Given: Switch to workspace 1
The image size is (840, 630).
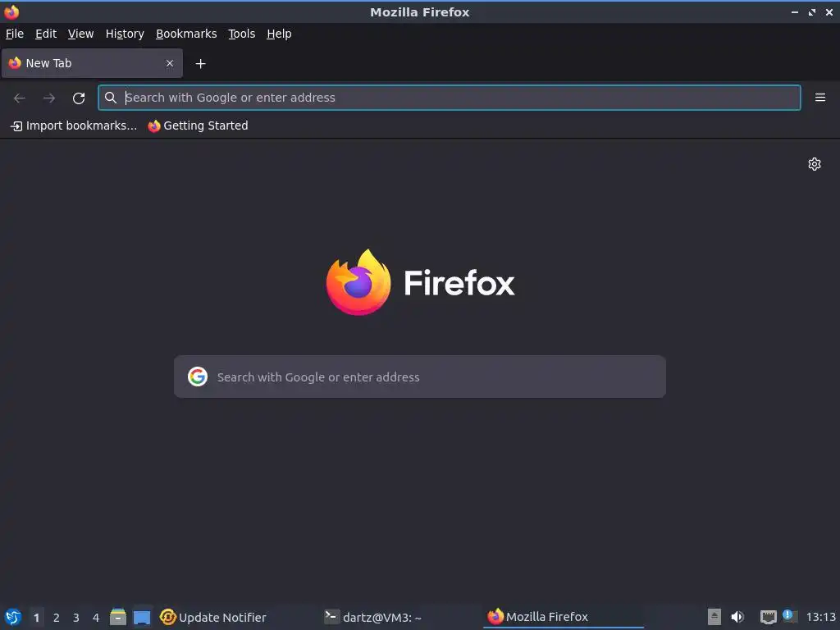Looking at the screenshot, I should 36,618.
